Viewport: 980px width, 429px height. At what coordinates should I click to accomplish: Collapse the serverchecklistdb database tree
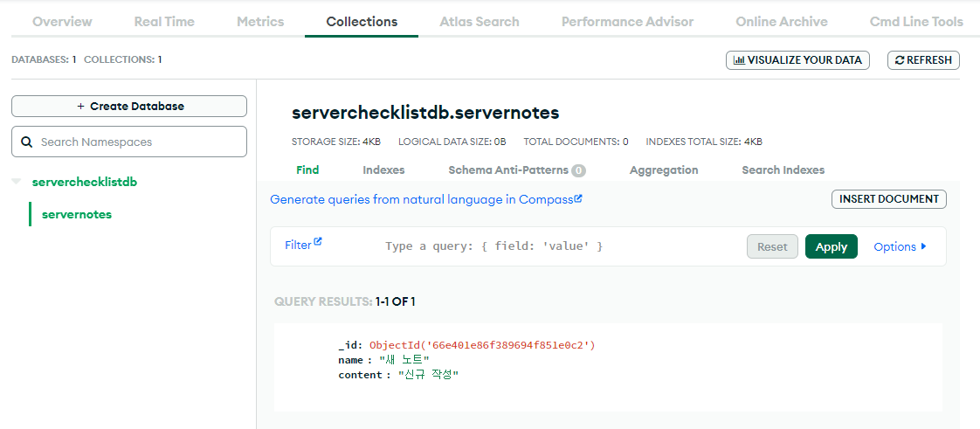tap(16, 182)
